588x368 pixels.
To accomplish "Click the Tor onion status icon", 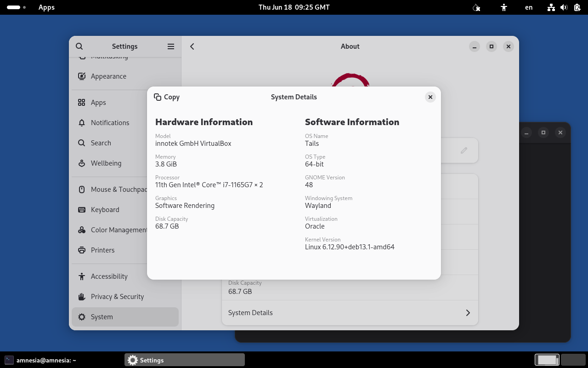I will (x=477, y=7).
